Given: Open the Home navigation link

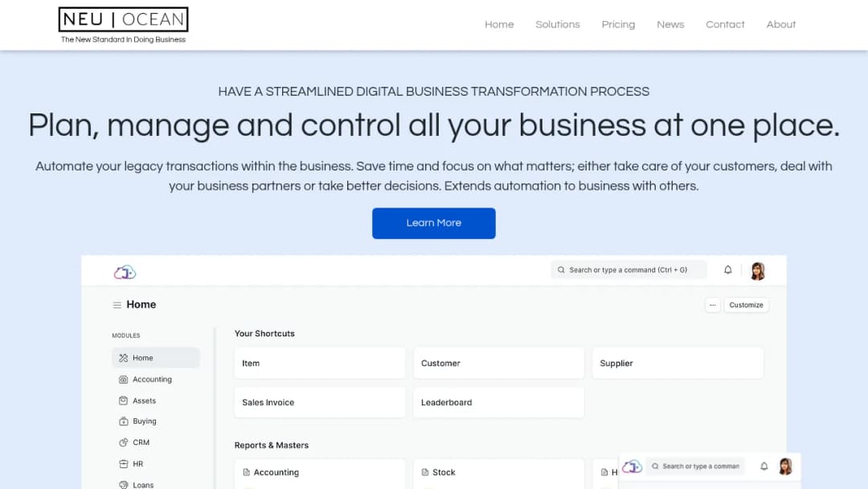Looking at the screenshot, I should [499, 24].
